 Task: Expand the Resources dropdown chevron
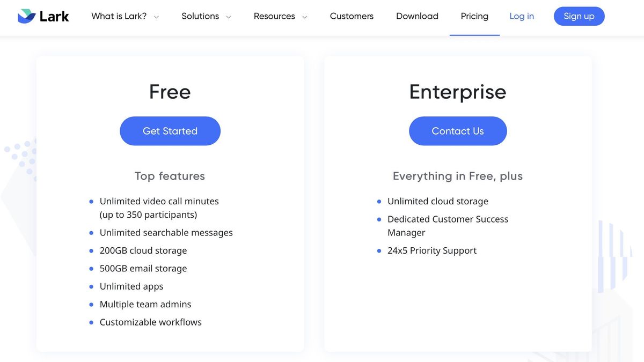305,17
